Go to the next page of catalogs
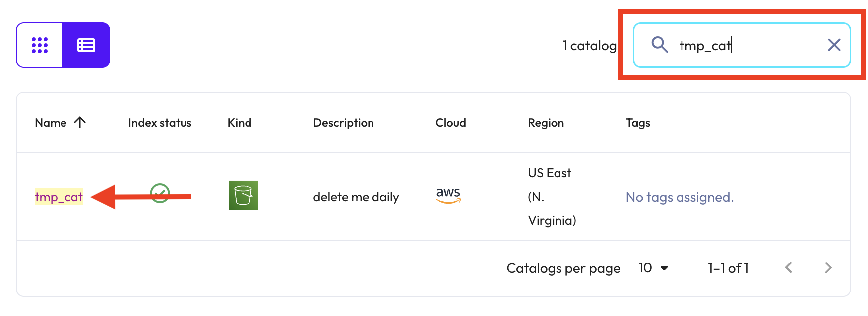The height and width of the screenshot is (316, 868). click(828, 268)
